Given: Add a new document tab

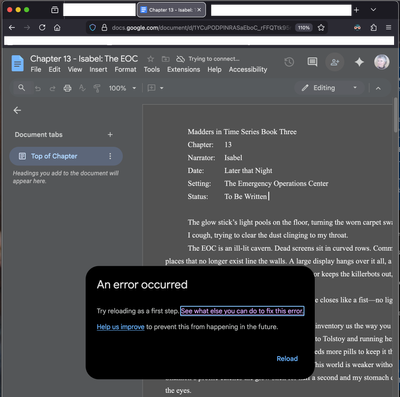Looking at the screenshot, I should pos(110,135).
